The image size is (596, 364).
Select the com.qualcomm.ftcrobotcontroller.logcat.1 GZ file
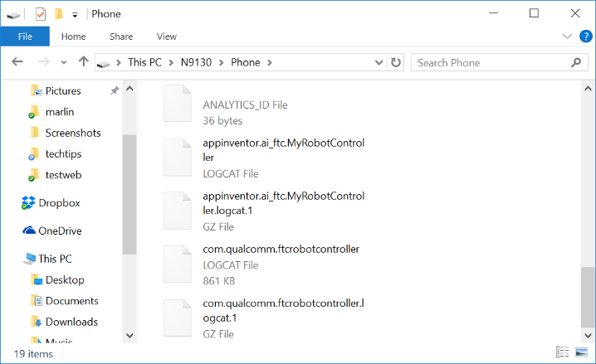pyautogui.click(x=264, y=318)
